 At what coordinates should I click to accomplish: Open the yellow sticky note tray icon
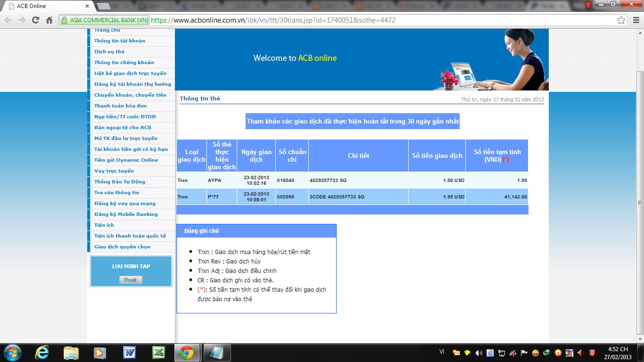[x=468, y=353]
